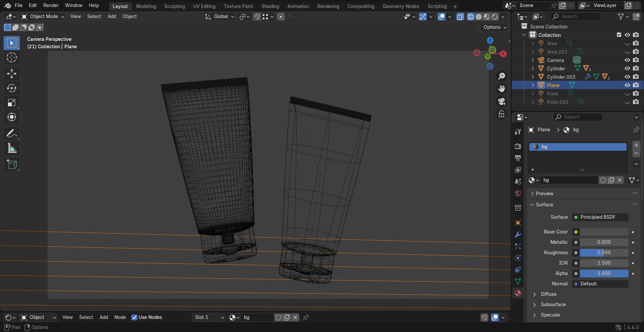Adjust the Roughness slider

coord(604,253)
